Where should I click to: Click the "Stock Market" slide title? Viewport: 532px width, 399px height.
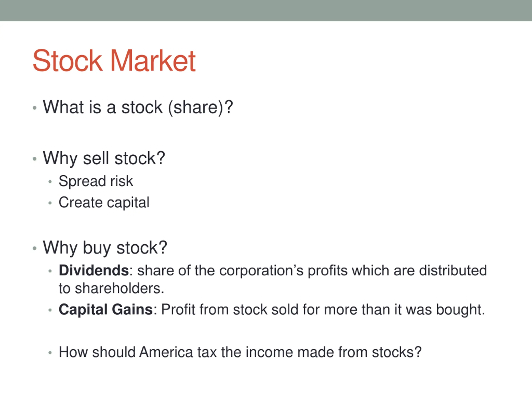[x=114, y=61]
